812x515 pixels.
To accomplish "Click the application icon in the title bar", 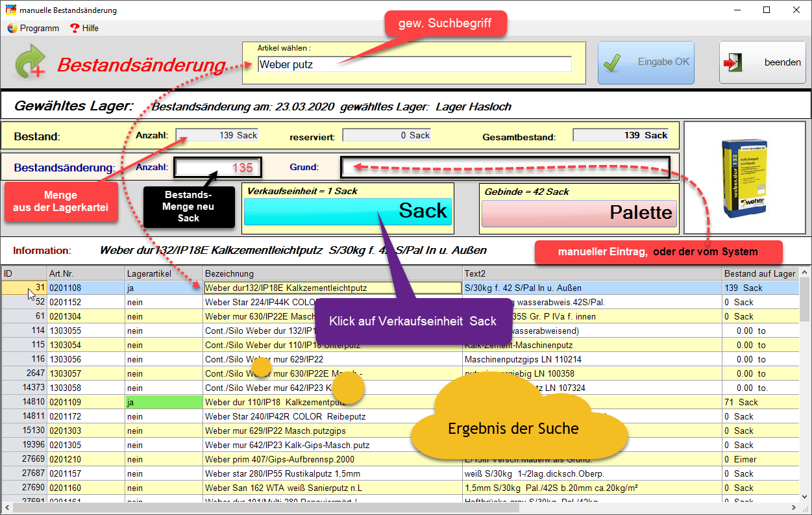I will 10,10.
